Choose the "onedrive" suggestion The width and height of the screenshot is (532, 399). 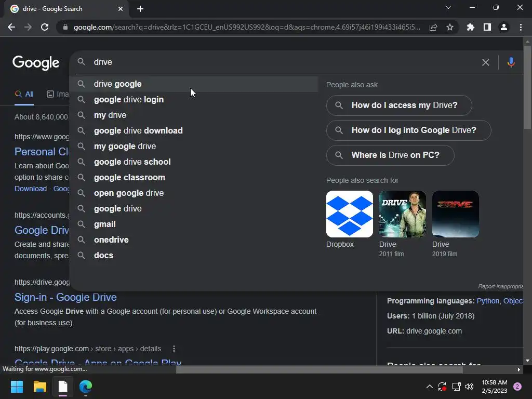[x=194, y=240]
